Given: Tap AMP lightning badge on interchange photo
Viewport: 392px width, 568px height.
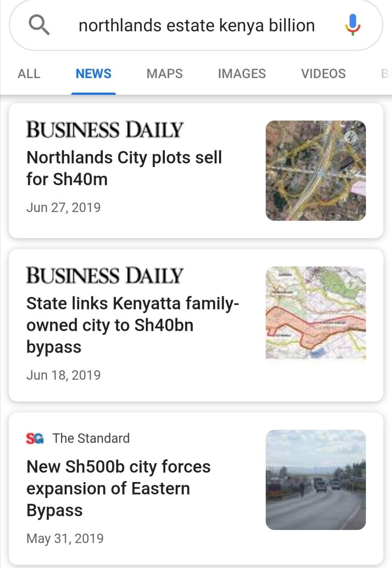Looking at the screenshot, I should tap(350, 137).
